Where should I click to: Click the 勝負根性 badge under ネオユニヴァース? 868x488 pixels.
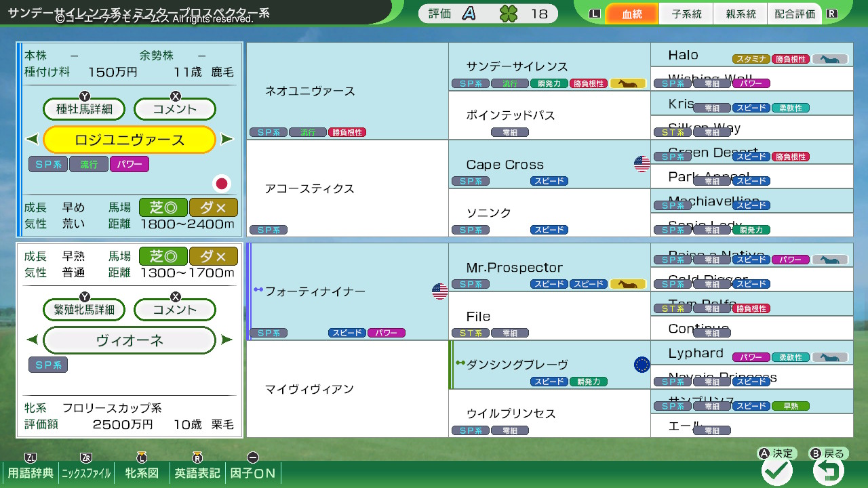(x=347, y=132)
